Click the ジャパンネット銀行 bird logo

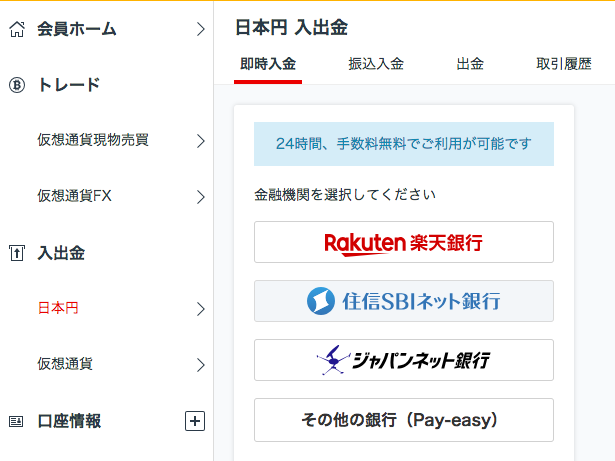[333, 360]
